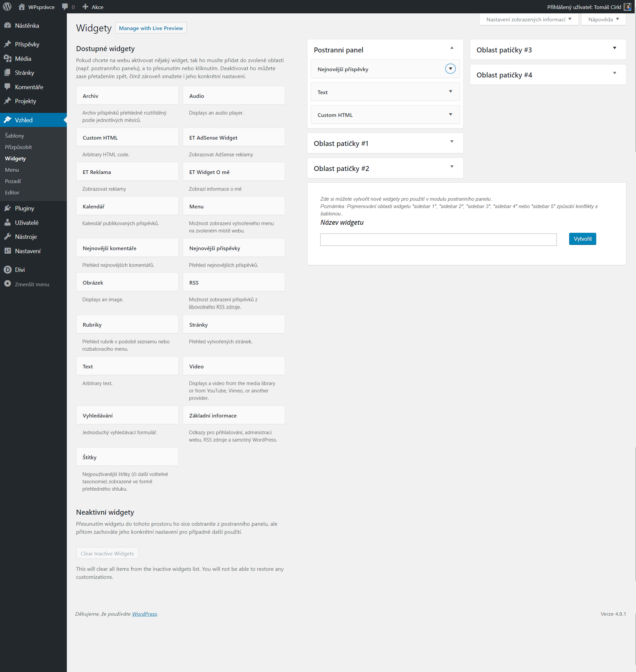Click the user avatar in admin bar

pos(628,7)
